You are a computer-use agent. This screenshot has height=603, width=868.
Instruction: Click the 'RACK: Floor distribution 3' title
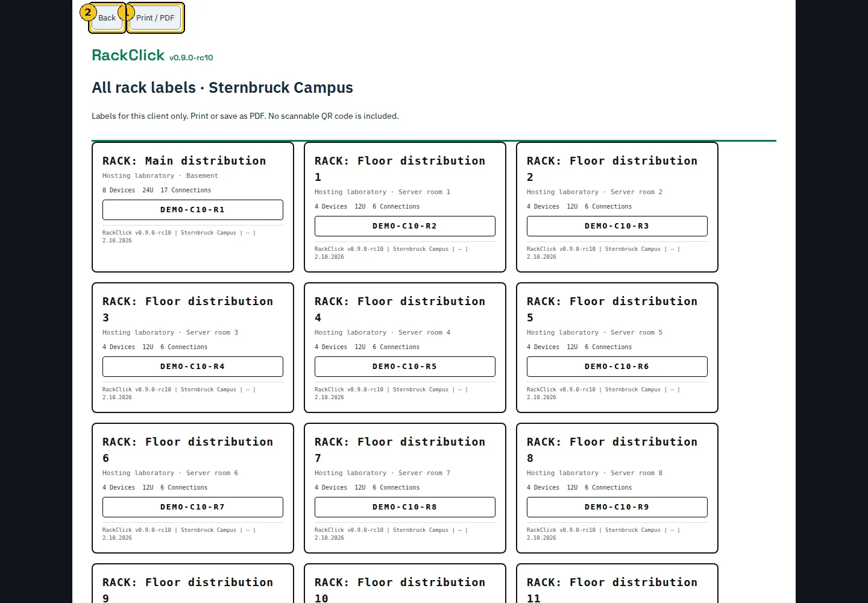(x=188, y=309)
